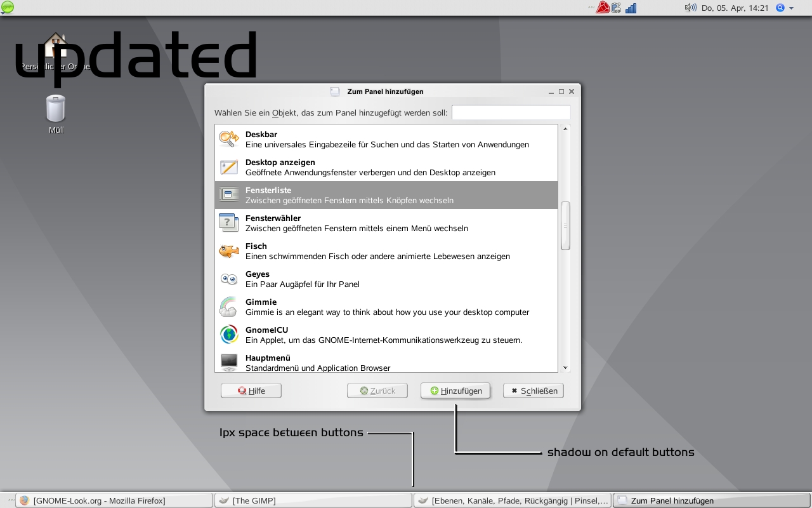This screenshot has width=812, height=508.
Task: Click the Geyes eyeballs icon
Action: point(228,279)
